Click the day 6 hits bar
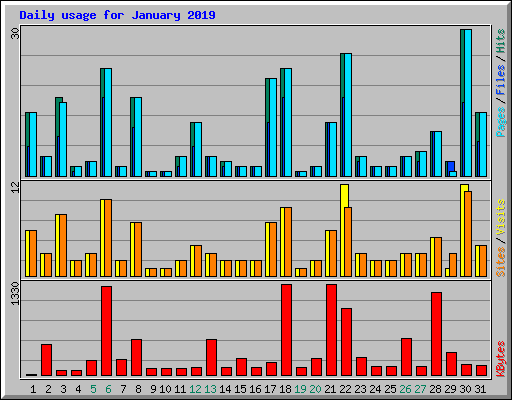 tap(102, 83)
